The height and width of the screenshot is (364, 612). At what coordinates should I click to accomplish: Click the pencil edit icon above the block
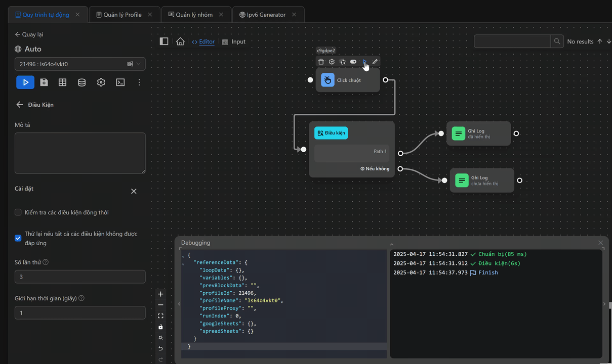375,62
